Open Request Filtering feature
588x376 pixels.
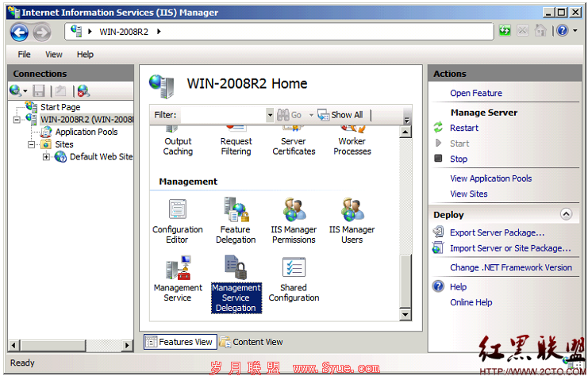[x=236, y=142]
